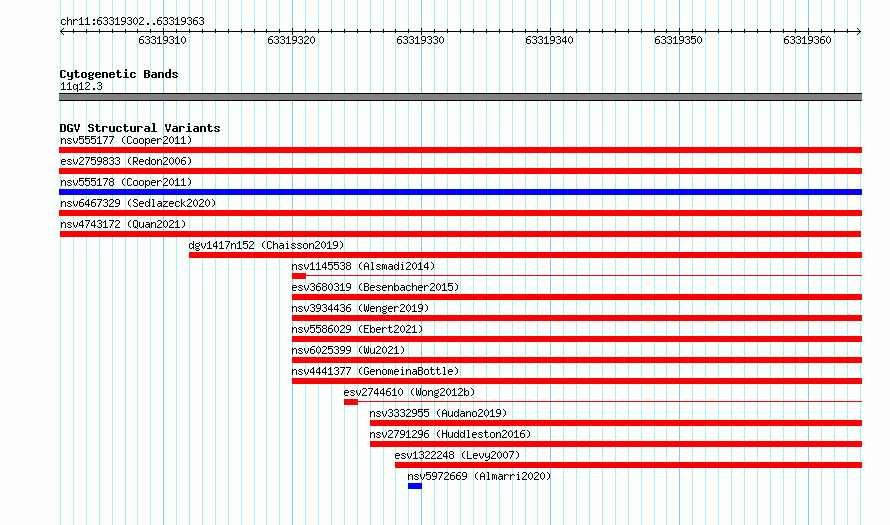Click ruler position 63319330
890x525 pixels.
(x=421, y=40)
